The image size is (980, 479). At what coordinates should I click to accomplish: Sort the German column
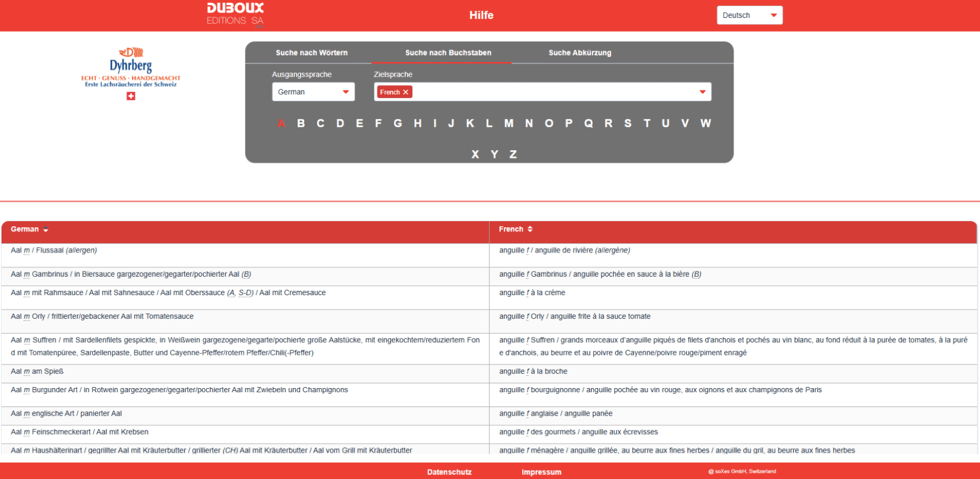(x=46, y=229)
